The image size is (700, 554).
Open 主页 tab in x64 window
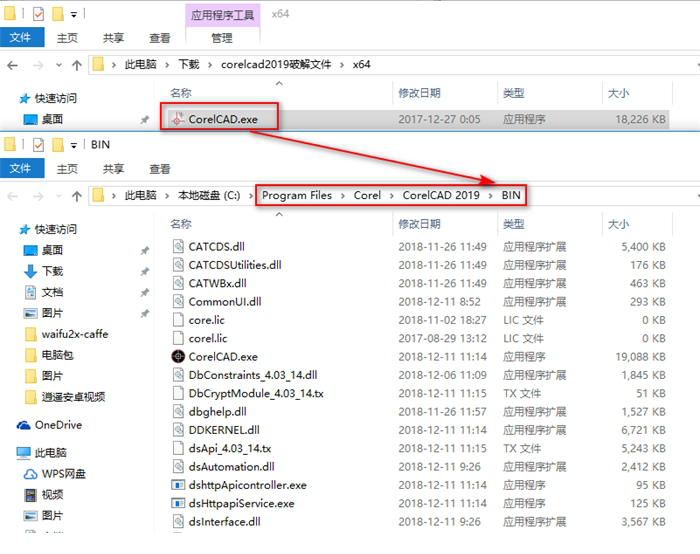point(67,38)
